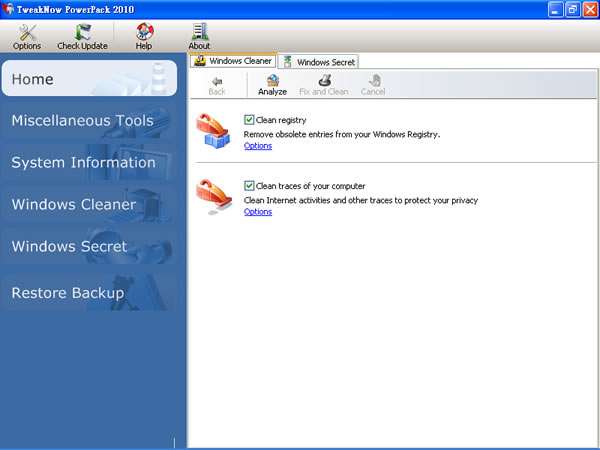Open Options link under Clean registry
The height and width of the screenshot is (450, 600).
[258, 146]
